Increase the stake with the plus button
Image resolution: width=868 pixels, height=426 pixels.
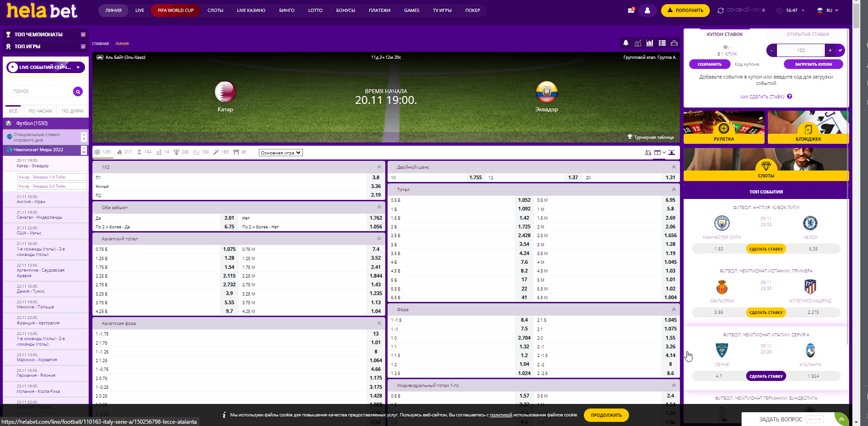(830, 50)
